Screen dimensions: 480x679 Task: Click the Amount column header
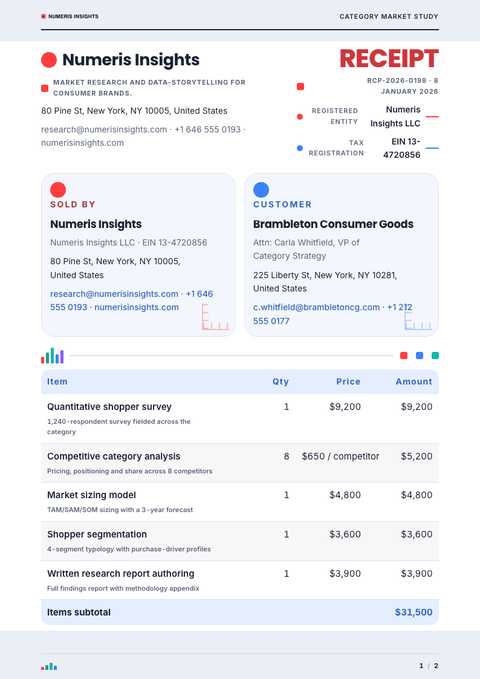point(414,382)
